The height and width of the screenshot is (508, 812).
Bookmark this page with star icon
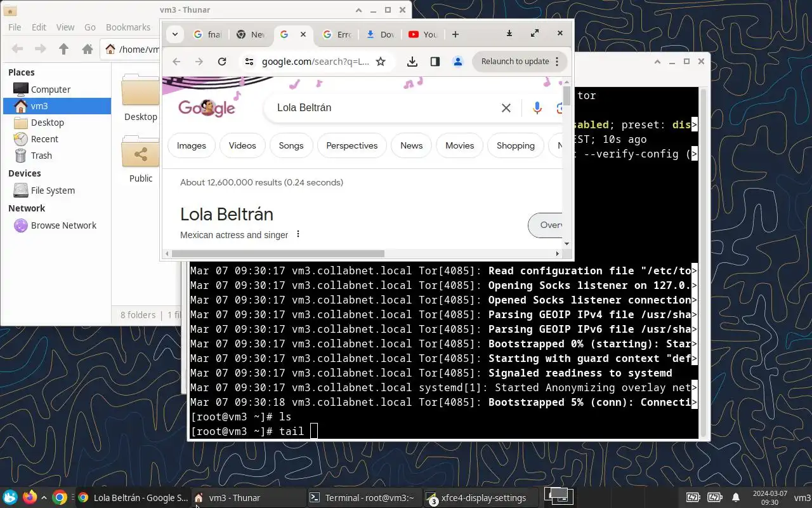click(x=381, y=62)
